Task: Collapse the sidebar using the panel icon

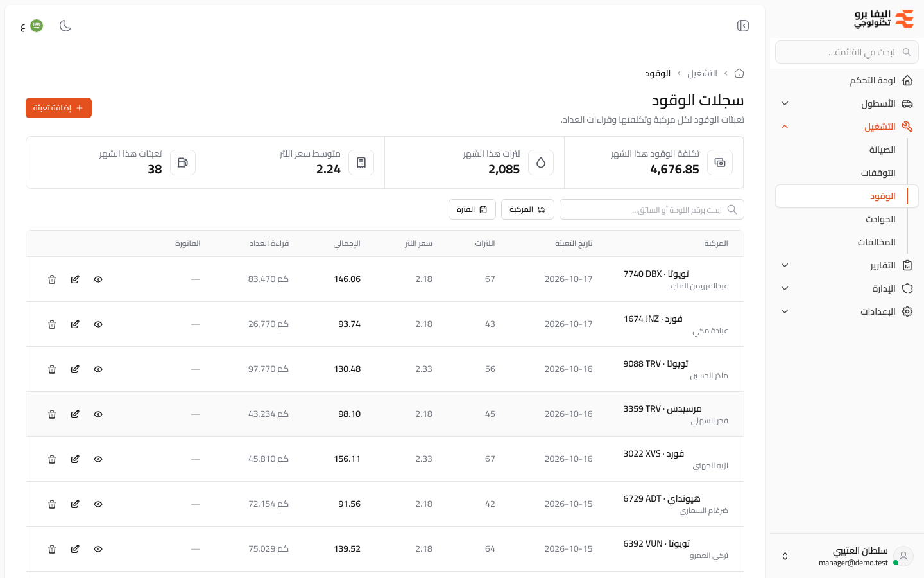Action: click(x=743, y=26)
